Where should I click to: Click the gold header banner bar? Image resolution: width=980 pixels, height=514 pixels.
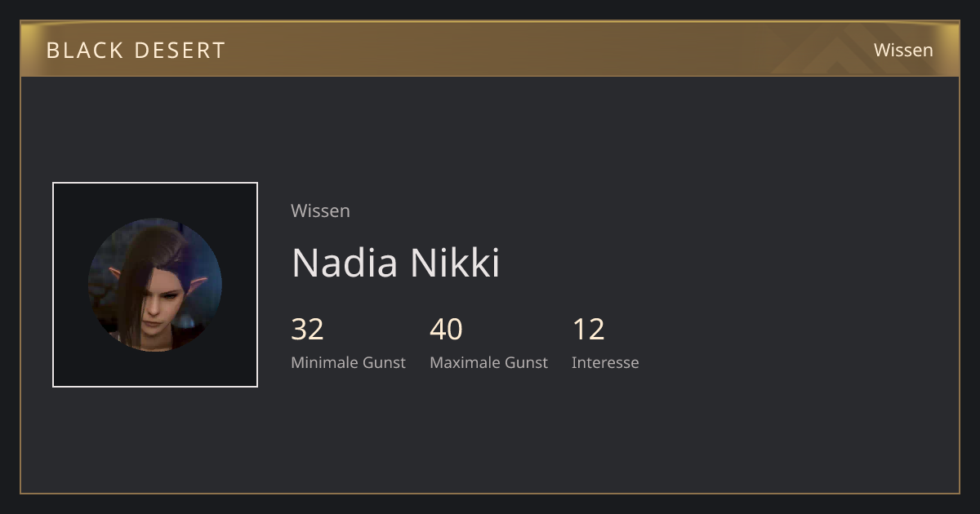(490, 49)
